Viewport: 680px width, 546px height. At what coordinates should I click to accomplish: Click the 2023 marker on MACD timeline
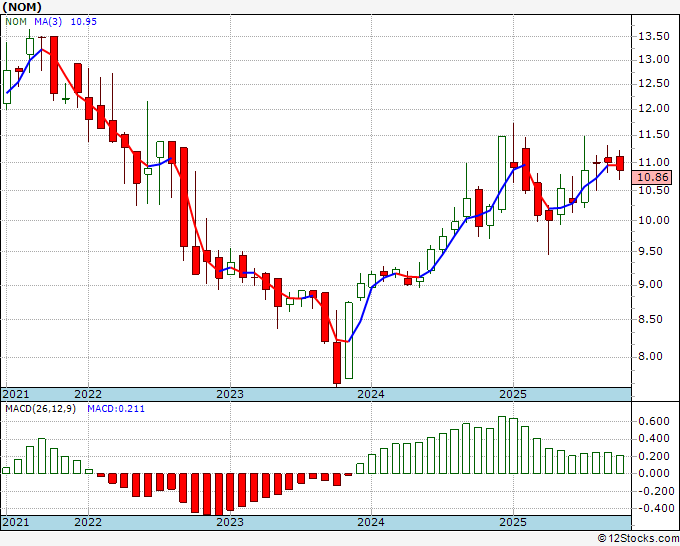click(230, 522)
